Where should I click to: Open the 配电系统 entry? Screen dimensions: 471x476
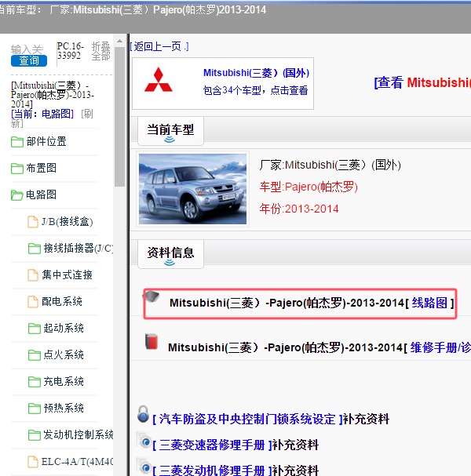click(62, 301)
